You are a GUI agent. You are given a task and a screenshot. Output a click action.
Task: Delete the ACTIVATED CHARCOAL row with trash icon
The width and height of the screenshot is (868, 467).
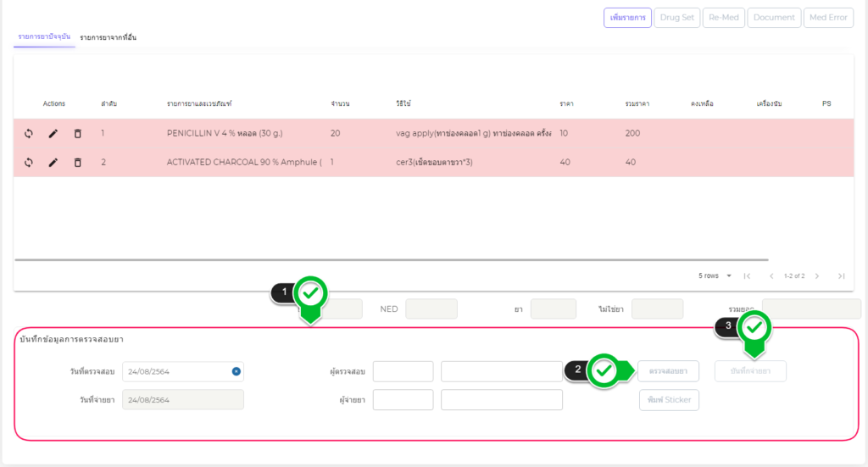coord(78,162)
